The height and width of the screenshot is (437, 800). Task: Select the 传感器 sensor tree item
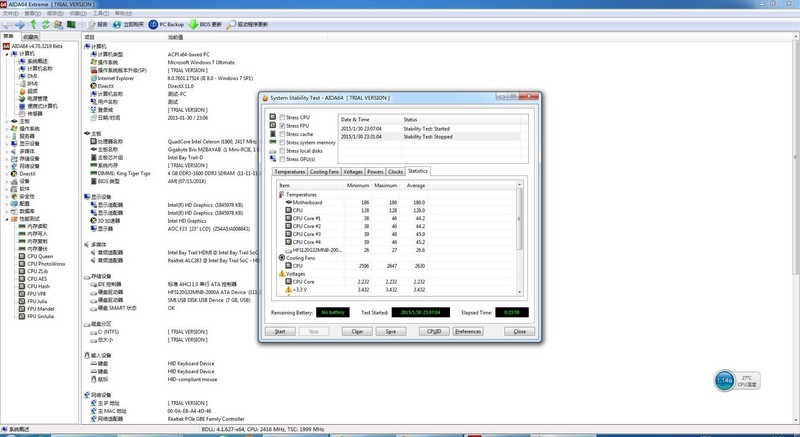[x=35, y=114]
